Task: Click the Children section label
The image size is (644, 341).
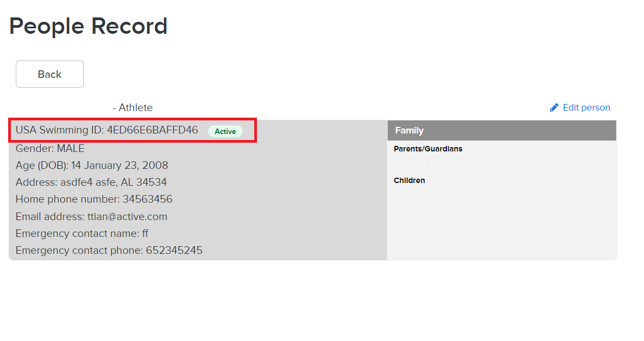Action: click(x=409, y=180)
